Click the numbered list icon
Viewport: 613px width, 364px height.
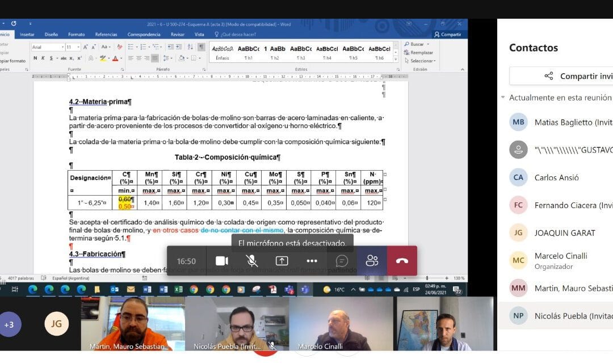click(143, 47)
